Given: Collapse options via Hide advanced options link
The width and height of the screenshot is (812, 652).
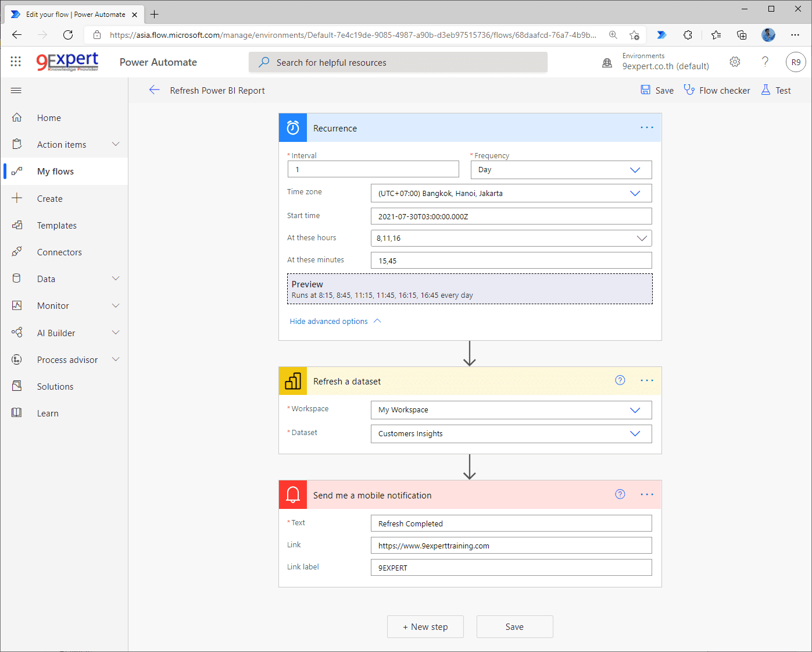Looking at the screenshot, I should [328, 321].
